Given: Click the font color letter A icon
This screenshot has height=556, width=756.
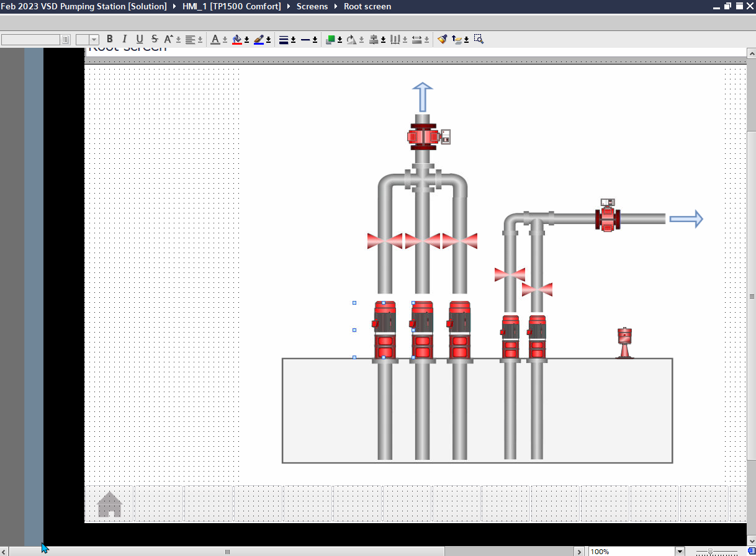Looking at the screenshot, I should [x=215, y=39].
